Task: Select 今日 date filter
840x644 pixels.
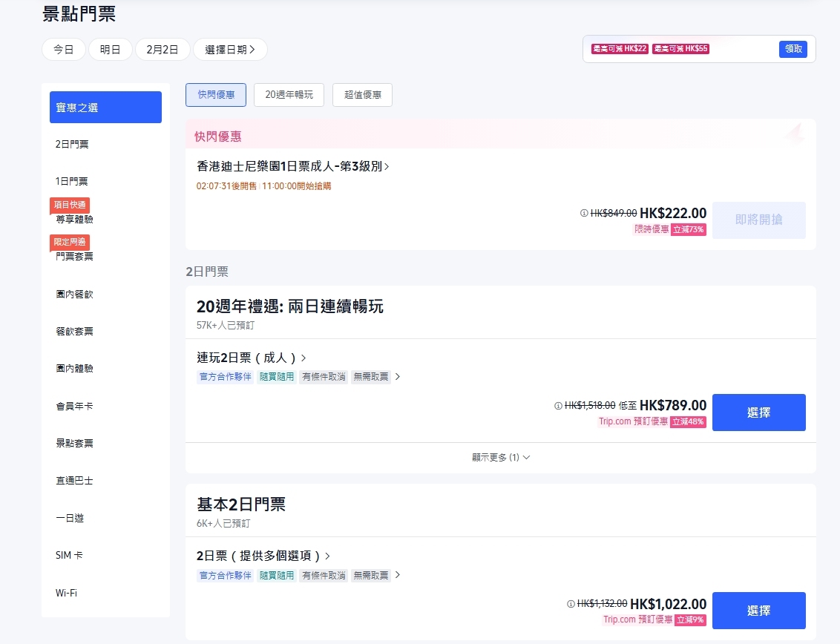Action: pos(64,50)
